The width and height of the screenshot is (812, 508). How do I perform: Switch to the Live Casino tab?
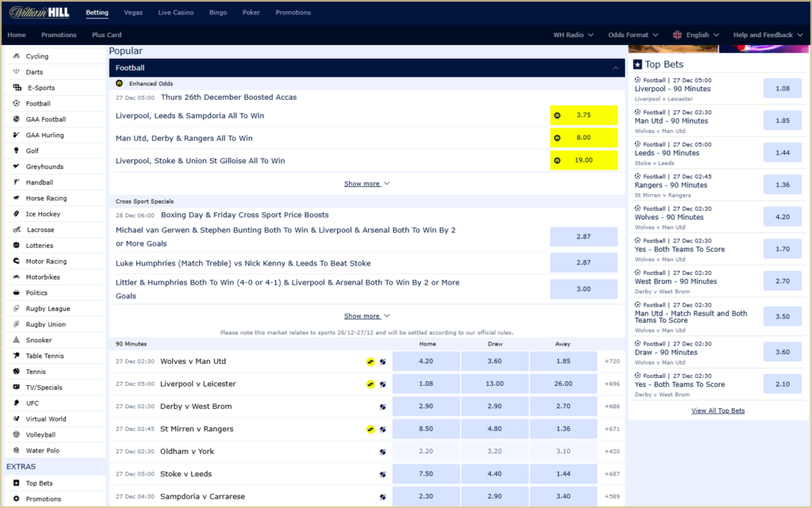pos(176,13)
